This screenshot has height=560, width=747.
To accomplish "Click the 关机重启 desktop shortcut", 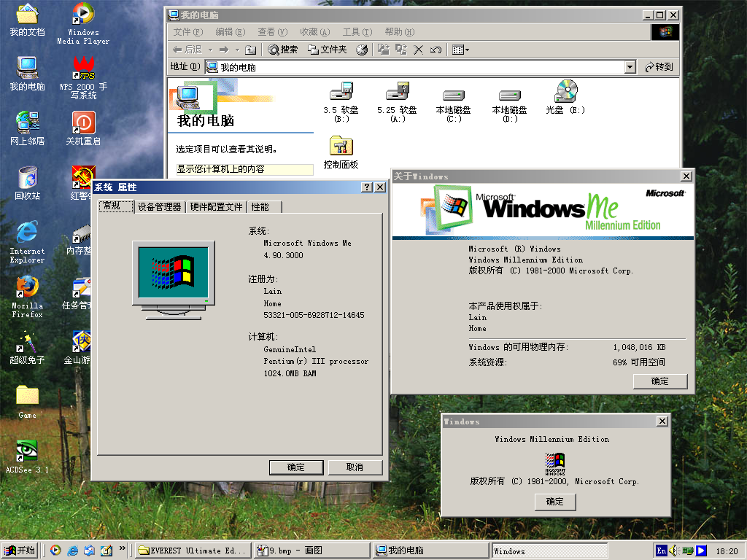I will (x=83, y=128).
